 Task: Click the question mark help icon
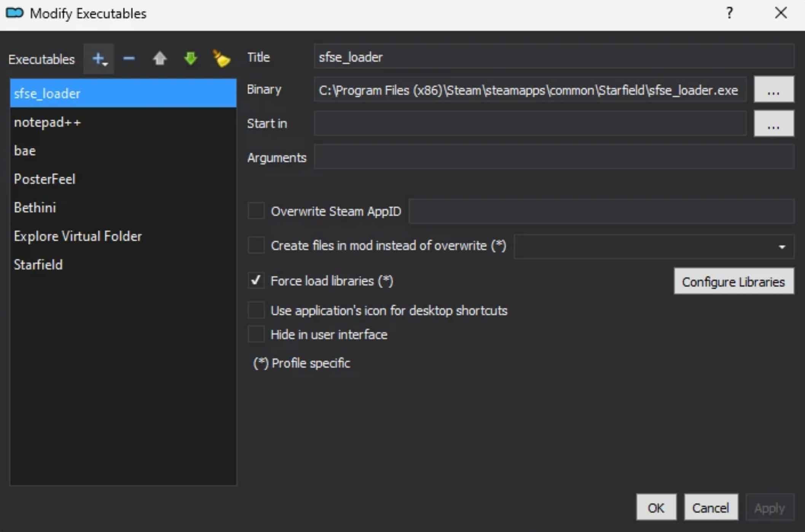point(729,13)
